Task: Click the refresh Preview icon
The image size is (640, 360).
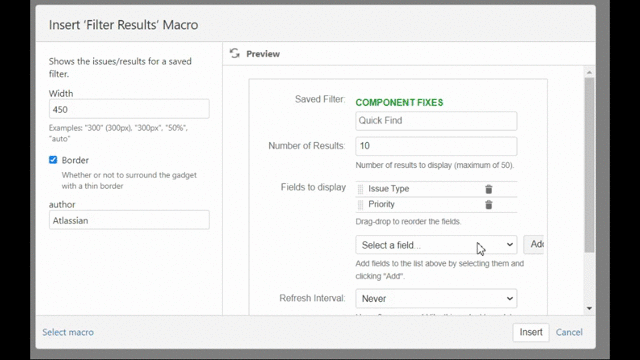Action: tap(234, 53)
